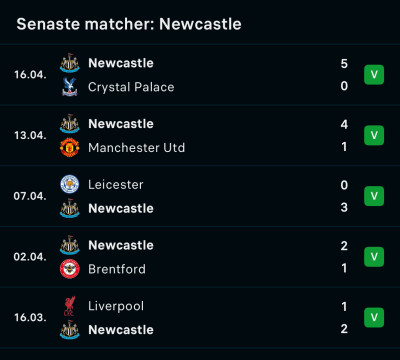
Task: Open the Manchester Utd team name
Action: click(136, 148)
